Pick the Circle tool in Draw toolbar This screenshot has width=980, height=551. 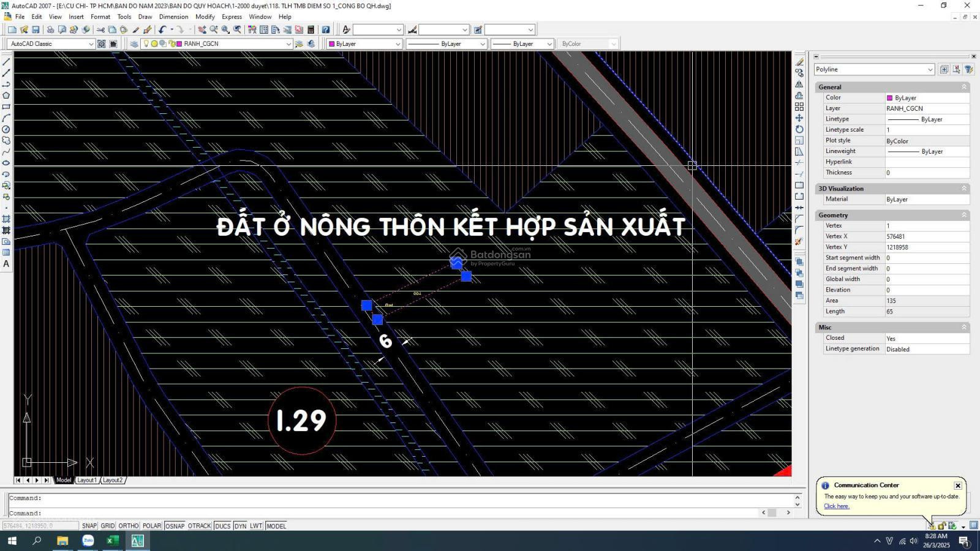pos(6,129)
